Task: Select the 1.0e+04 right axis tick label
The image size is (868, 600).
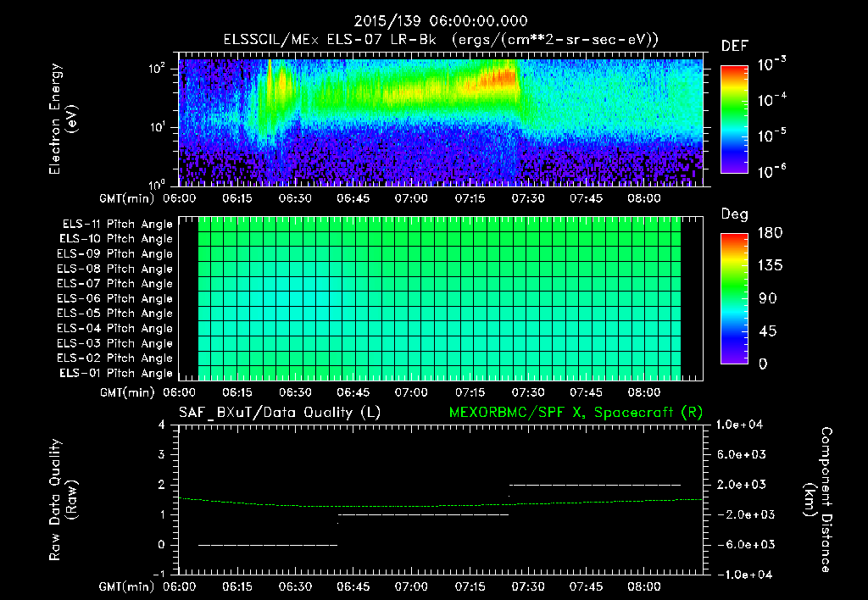Action: tap(739, 425)
